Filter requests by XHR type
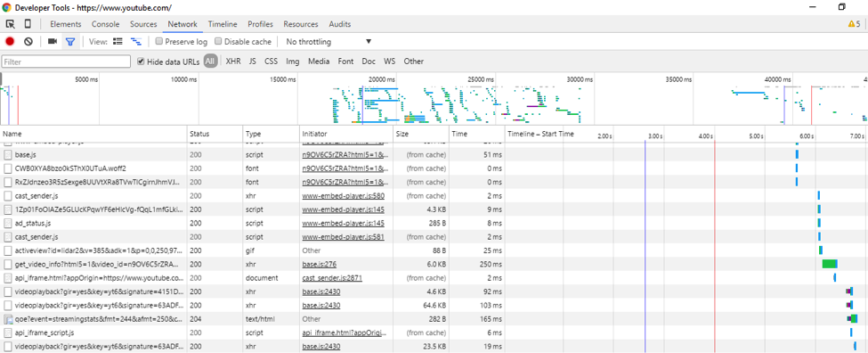Image resolution: width=868 pixels, height=353 pixels. pyautogui.click(x=233, y=62)
